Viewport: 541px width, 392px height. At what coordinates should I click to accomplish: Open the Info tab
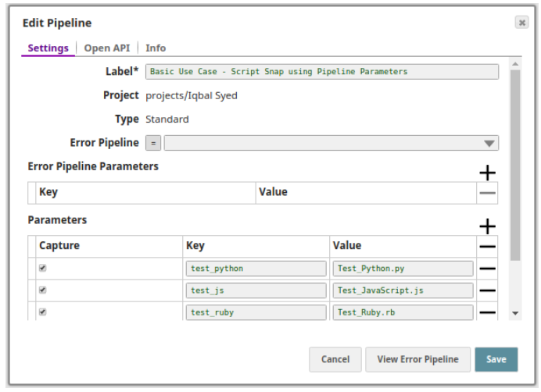pyautogui.click(x=156, y=48)
